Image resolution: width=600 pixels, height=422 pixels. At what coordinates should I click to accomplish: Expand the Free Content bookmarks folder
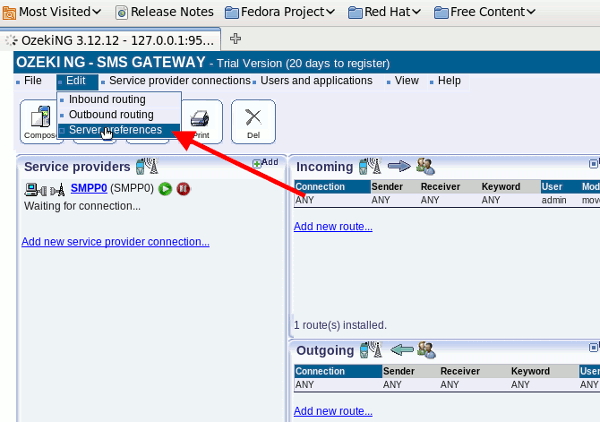484,12
